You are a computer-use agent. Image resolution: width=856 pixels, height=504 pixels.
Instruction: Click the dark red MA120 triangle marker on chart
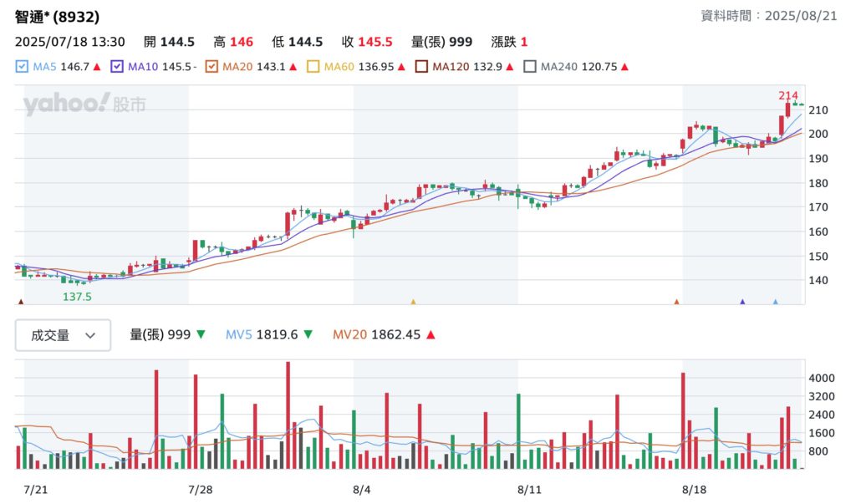[21, 301]
